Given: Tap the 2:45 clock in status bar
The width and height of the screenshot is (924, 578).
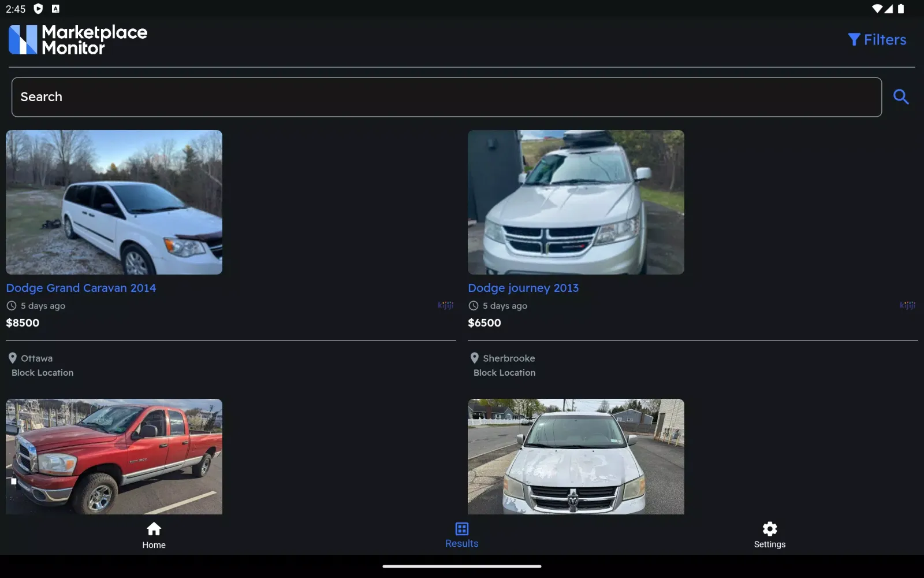Looking at the screenshot, I should point(16,9).
